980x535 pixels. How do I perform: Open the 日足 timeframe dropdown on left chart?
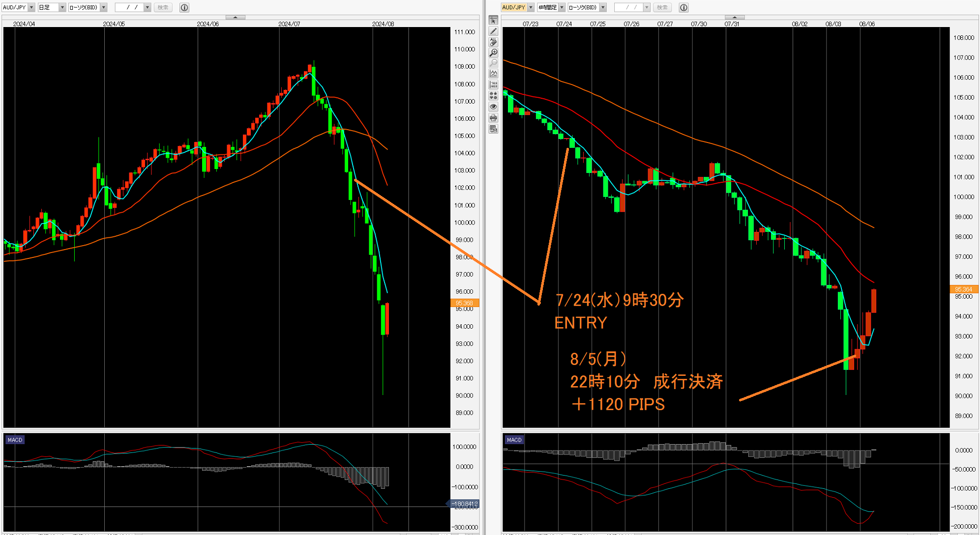click(x=62, y=7)
